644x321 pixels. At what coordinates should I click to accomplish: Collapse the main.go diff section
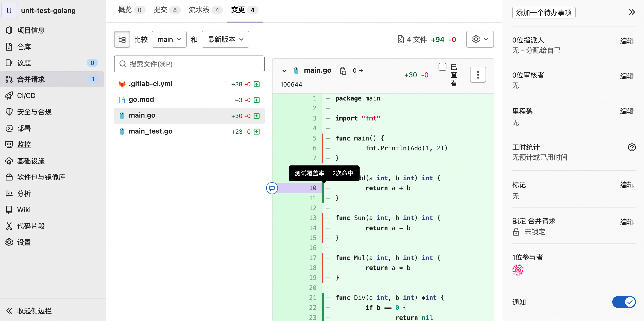tap(284, 71)
